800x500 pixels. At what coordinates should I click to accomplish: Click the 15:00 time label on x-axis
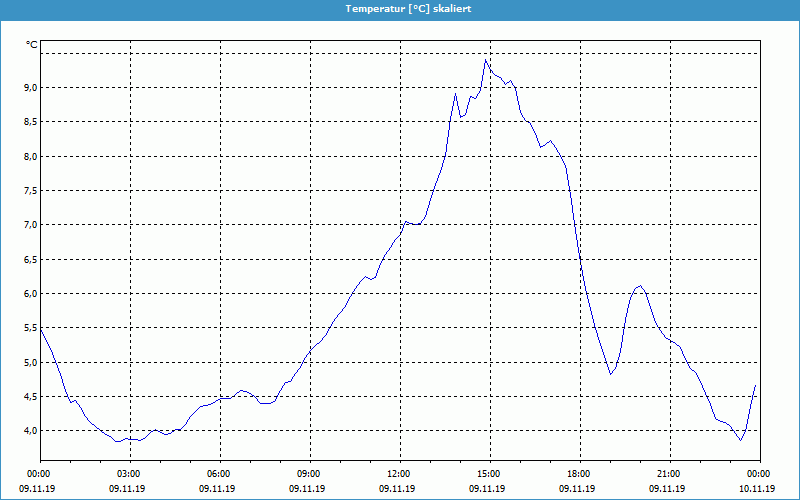[488, 474]
